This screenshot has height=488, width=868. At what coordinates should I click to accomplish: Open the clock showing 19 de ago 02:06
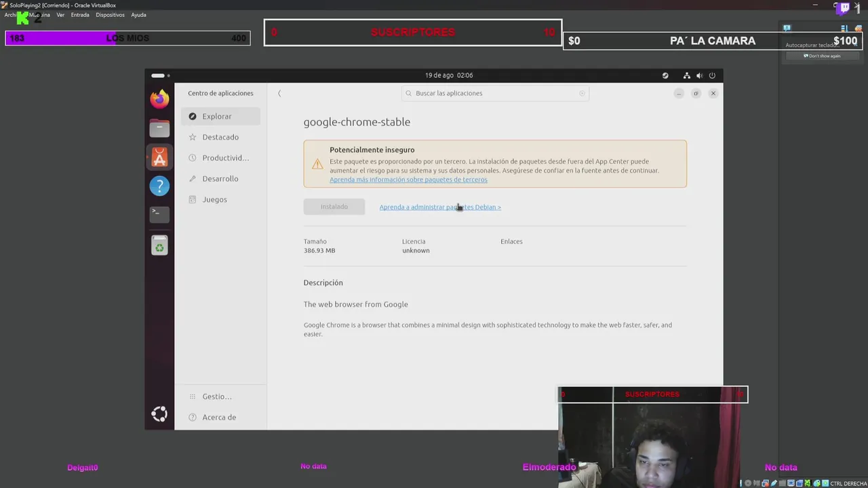(x=449, y=75)
